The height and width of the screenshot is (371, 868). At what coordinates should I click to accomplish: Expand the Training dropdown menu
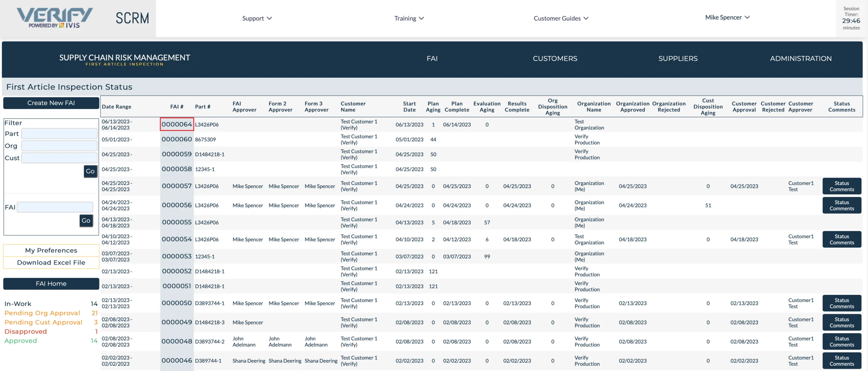[x=409, y=18]
